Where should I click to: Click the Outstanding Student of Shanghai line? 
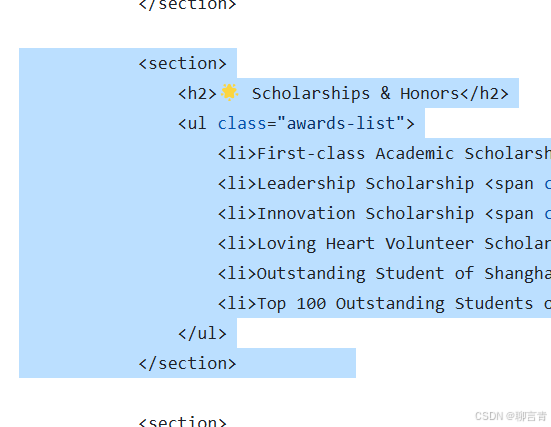pos(384,273)
